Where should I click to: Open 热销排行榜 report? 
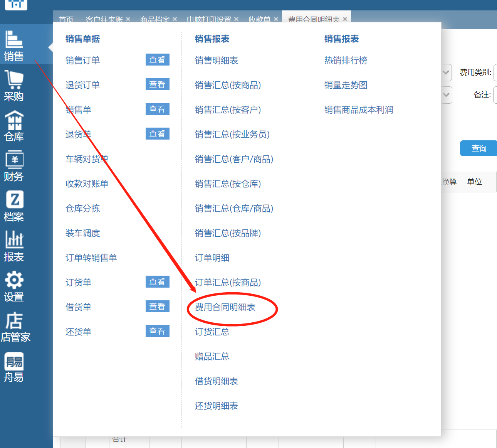(x=346, y=61)
